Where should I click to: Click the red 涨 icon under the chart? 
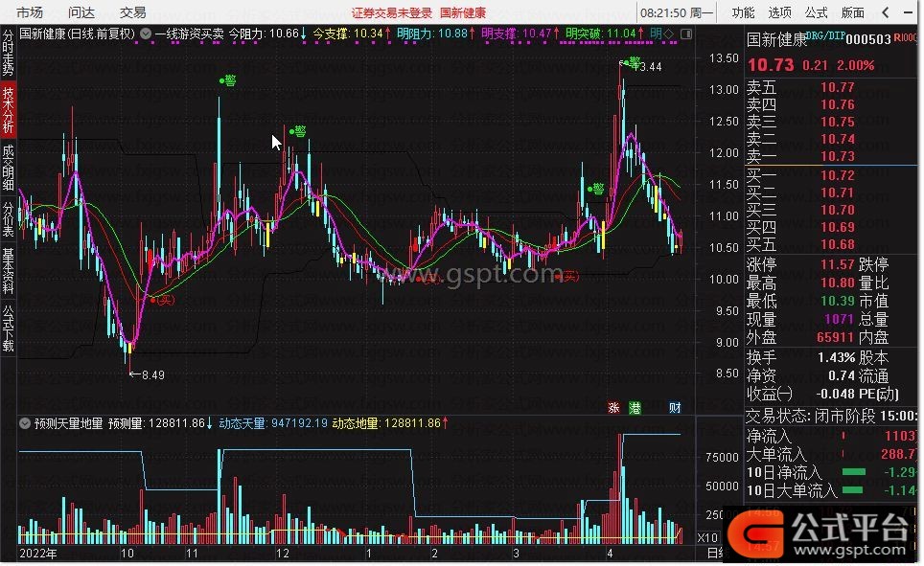pyautogui.click(x=614, y=408)
